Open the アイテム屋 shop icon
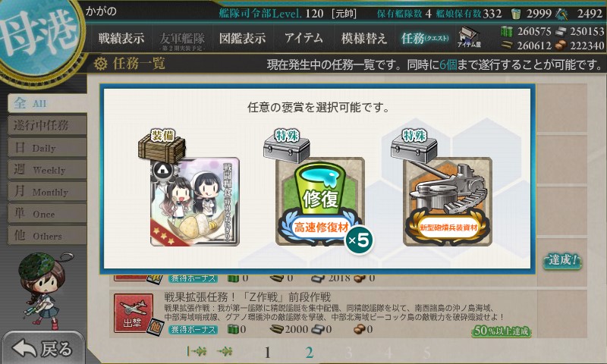 pos(469,37)
